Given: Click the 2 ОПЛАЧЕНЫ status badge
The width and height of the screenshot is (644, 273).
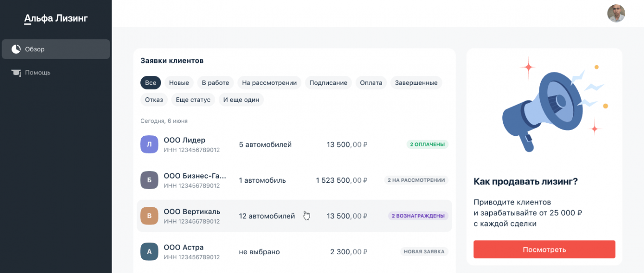Looking at the screenshot, I should (427, 144).
